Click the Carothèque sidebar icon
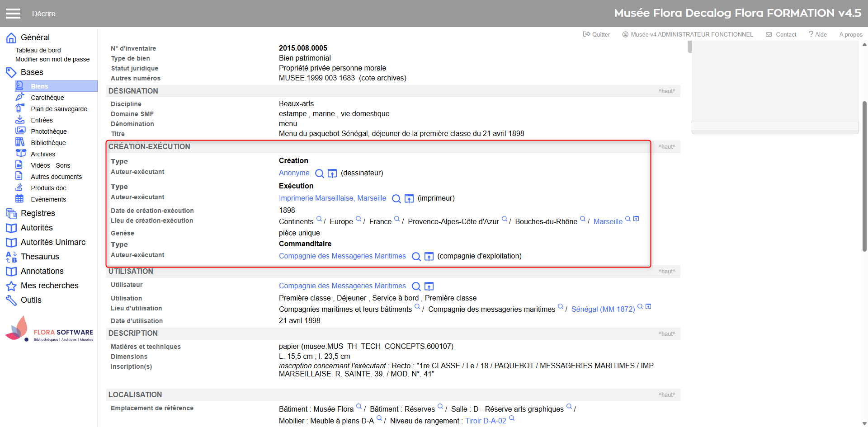Image resolution: width=868 pixels, height=427 pixels. point(20,97)
